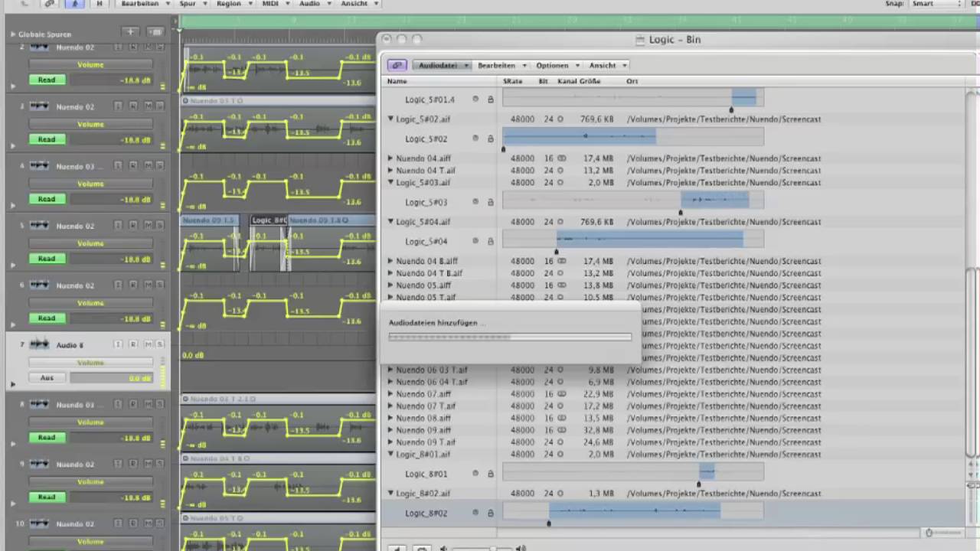Open the Bearbeiten menu in the Bin window
The image size is (980, 551).
[x=501, y=65]
